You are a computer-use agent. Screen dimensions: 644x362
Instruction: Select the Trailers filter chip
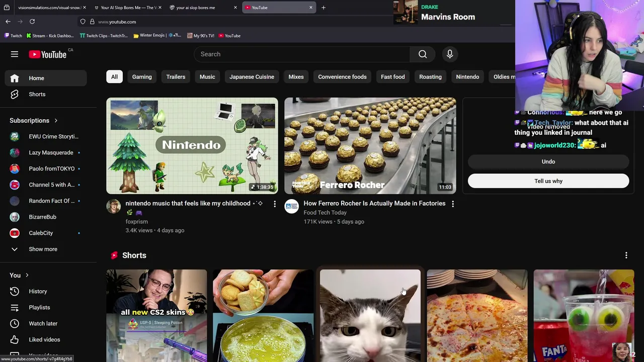(176, 77)
